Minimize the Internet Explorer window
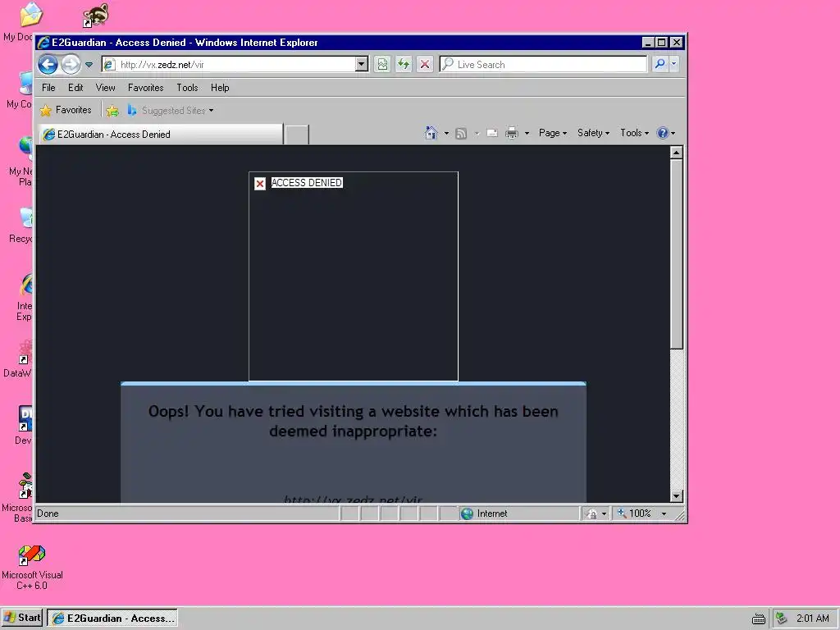Screen dimensions: 840x630 click(648, 43)
